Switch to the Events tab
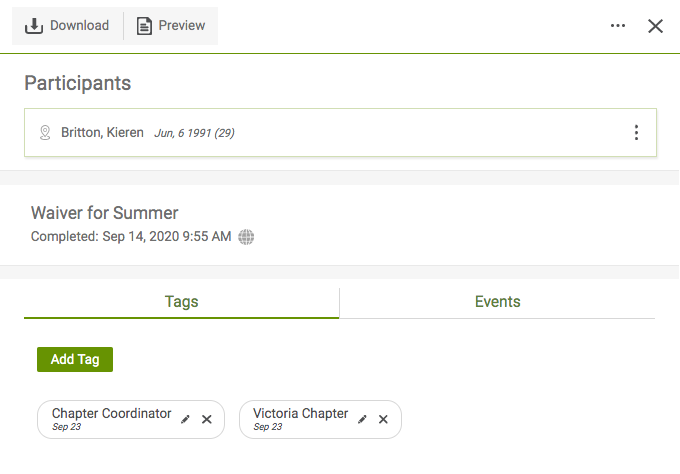The image size is (680, 474). 497,302
